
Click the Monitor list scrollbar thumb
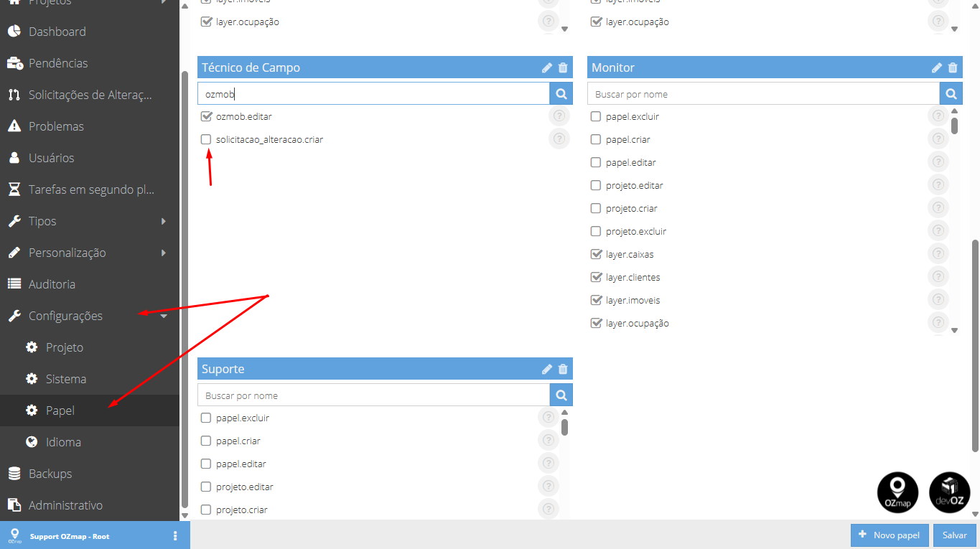pos(954,126)
